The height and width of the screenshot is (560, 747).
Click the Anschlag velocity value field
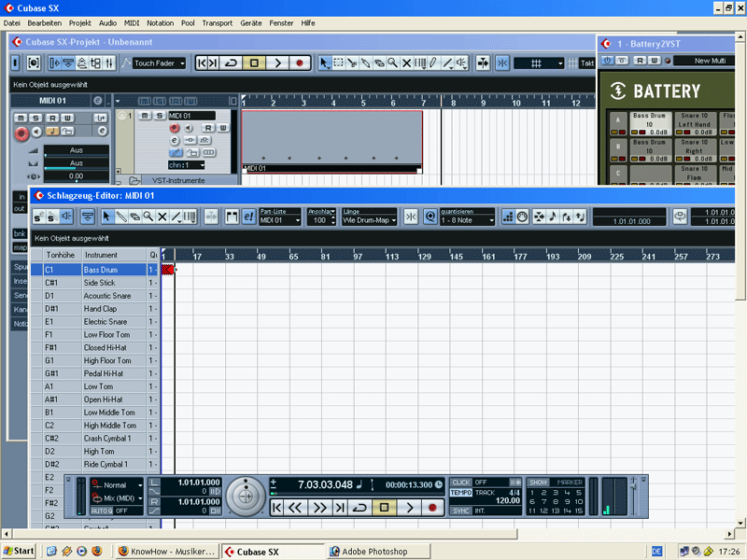[319, 220]
